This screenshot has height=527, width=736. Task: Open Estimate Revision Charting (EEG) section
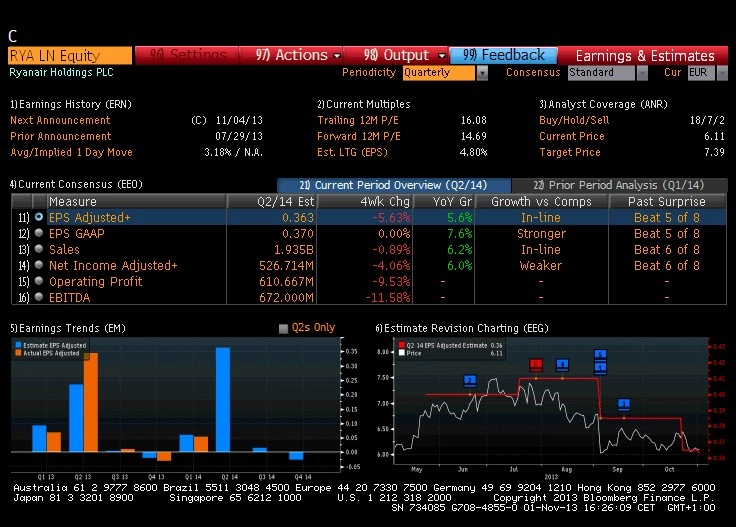[x=462, y=328]
